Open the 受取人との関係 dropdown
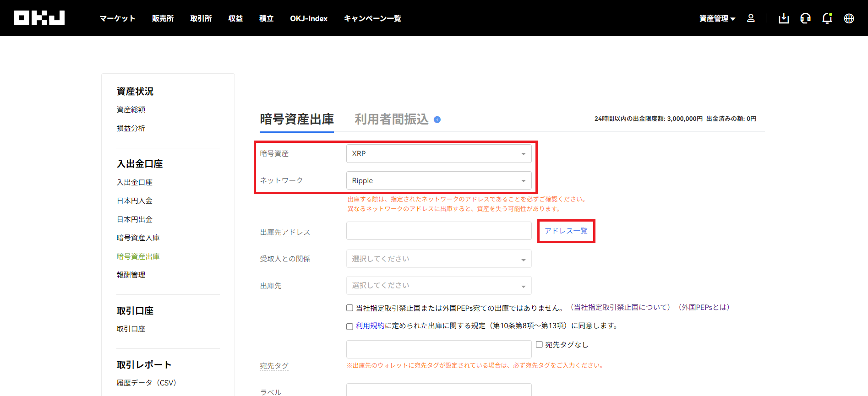This screenshot has width=868, height=396. click(x=439, y=259)
